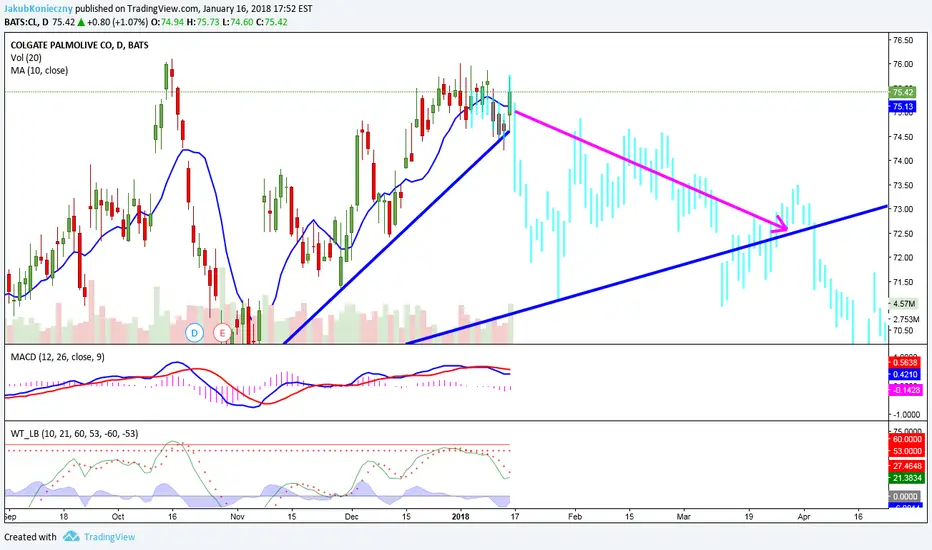Click the magenta -0.1428 histogram value tag
Viewport: 932px width, 550px height.
click(906, 390)
